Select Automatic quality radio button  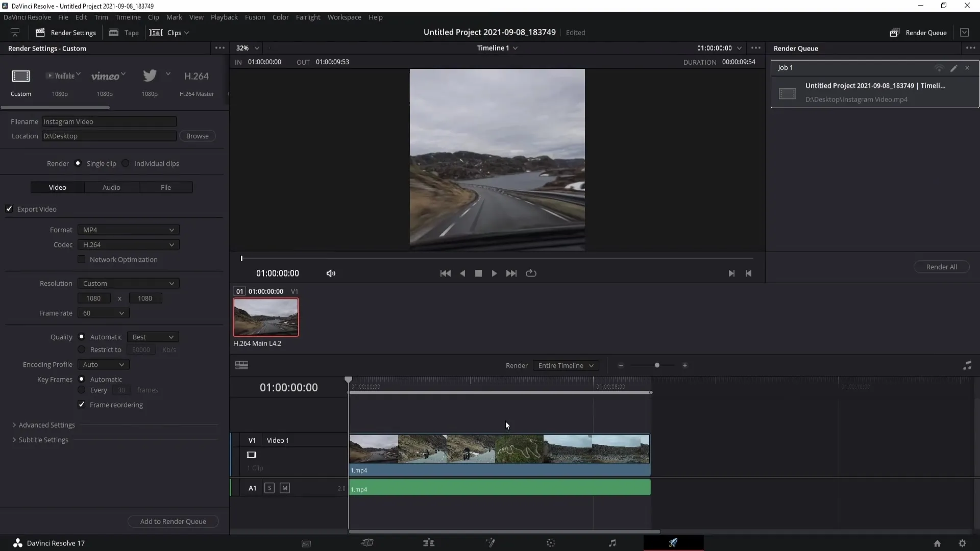(81, 337)
